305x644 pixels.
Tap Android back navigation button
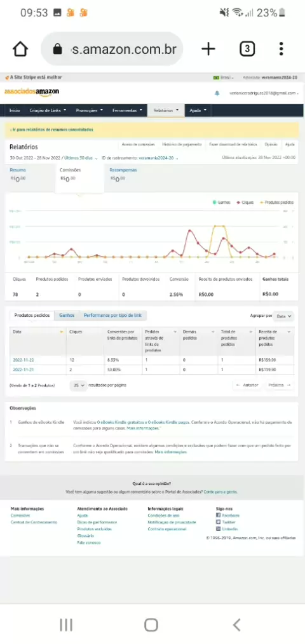[236, 625]
